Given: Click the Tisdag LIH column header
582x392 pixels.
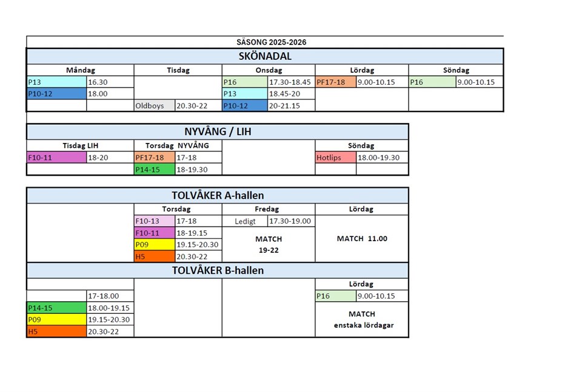Looking at the screenshot, I should pos(80,145).
